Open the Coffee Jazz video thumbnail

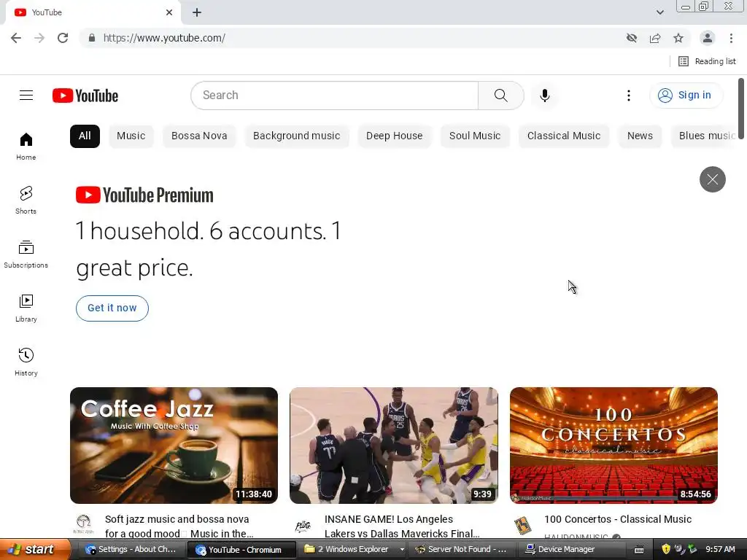tap(174, 446)
